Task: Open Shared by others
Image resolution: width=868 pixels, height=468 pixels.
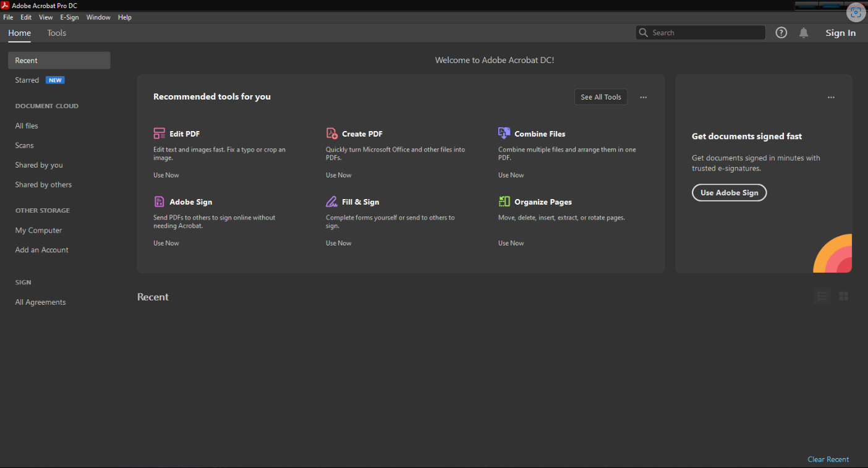Action: pos(43,185)
